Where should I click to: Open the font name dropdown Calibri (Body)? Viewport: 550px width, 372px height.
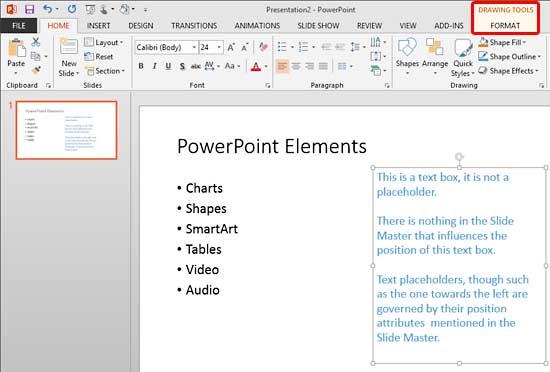[x=194, y=47]
